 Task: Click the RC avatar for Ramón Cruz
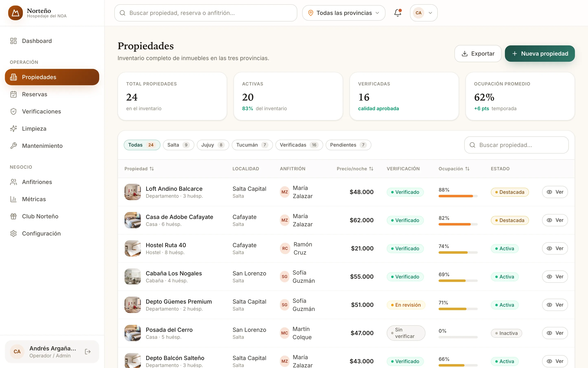(285, 248)
